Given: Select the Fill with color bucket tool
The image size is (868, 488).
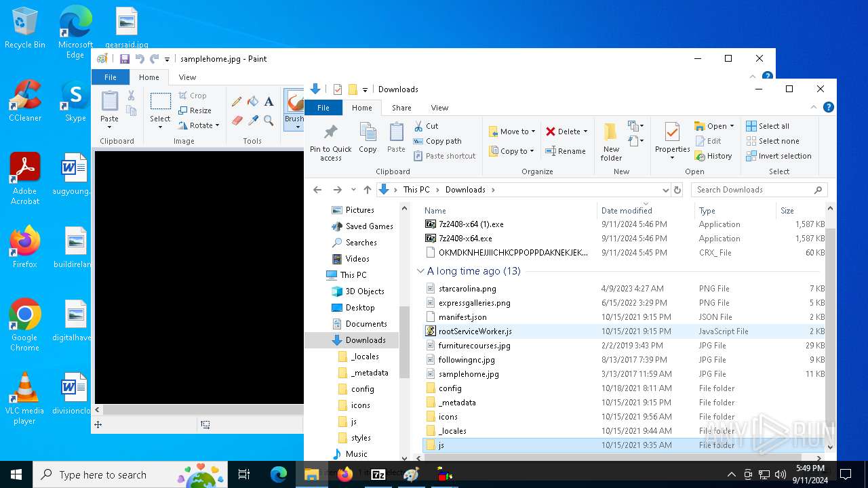Looking at the screenshot, I should [253, 102].
